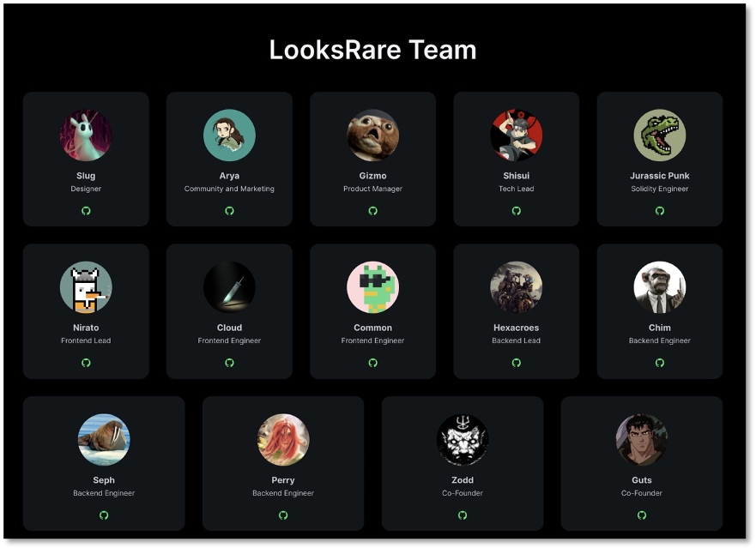Click the name 'Arya'

point(229,176)
